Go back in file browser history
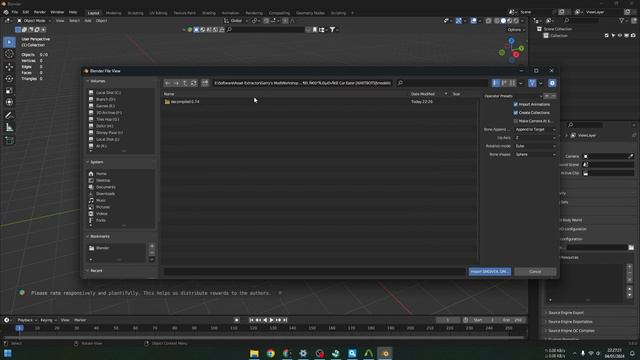640x360 pixels. (168, 83)
